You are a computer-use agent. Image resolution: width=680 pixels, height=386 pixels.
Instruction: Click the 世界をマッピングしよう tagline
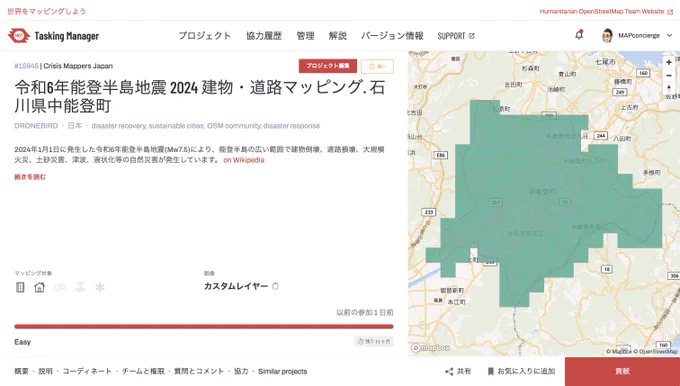pyautogui.click(x=46, y=11)
